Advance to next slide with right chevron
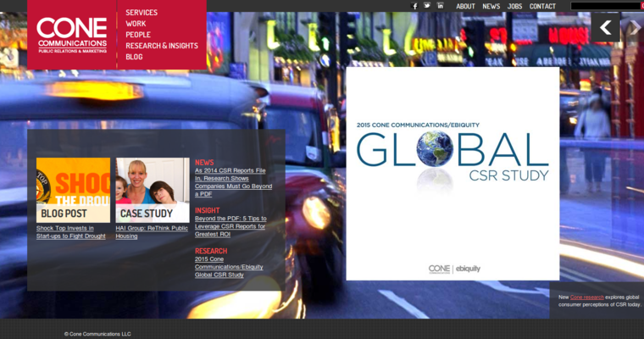Screen dimensions: 644x339 (635, 27)
